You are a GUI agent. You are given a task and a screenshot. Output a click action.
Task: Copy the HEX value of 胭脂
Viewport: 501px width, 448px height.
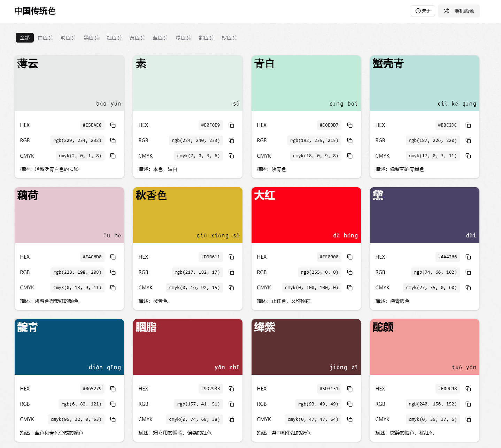click(231, 389)
